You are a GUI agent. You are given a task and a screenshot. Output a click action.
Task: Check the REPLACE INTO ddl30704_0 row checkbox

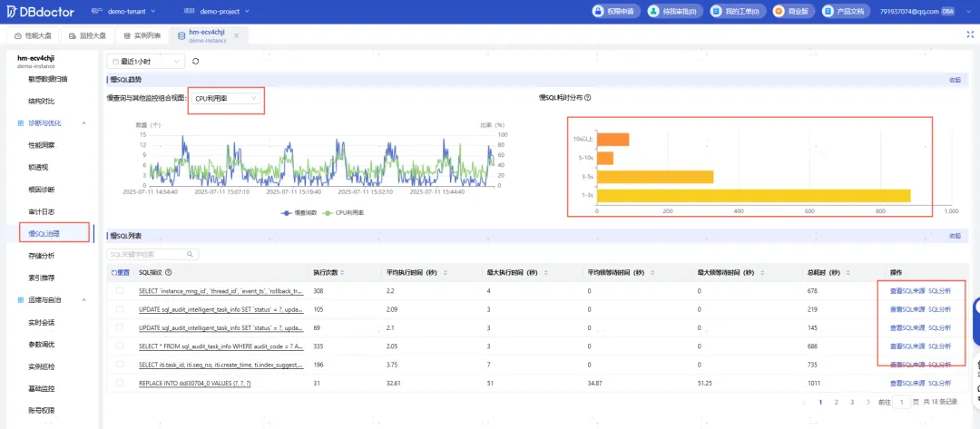pyautogui.click(x=120, y=383)
